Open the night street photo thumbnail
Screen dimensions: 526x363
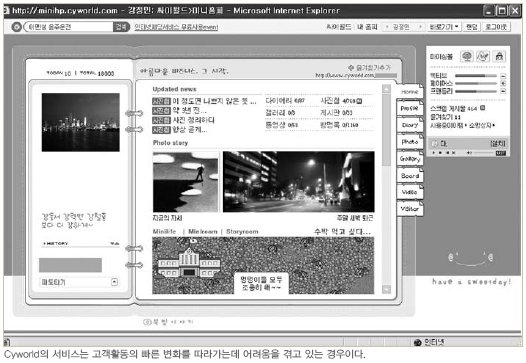coord(299,182)
